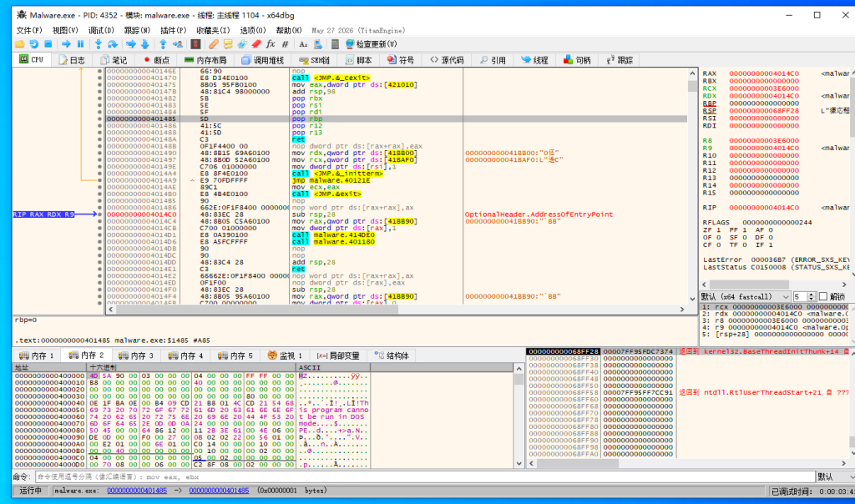Open the 调试(D) menu

pos(101,31)
